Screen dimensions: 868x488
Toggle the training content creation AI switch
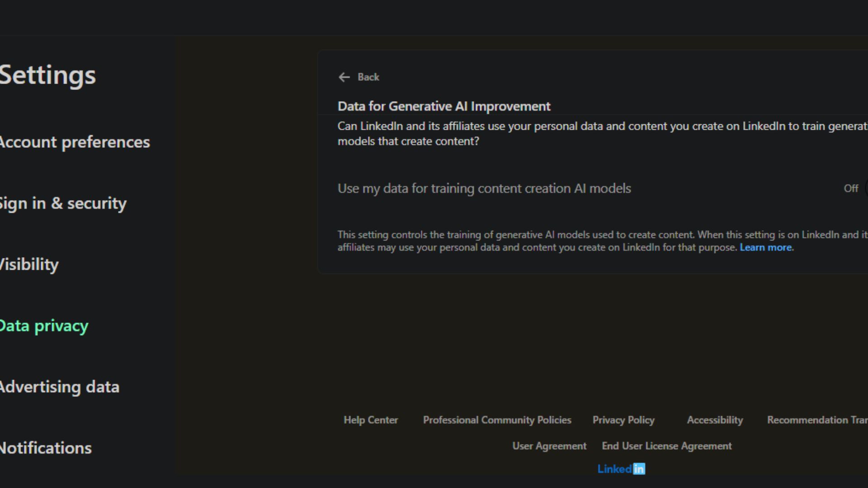tap(866, 188)
